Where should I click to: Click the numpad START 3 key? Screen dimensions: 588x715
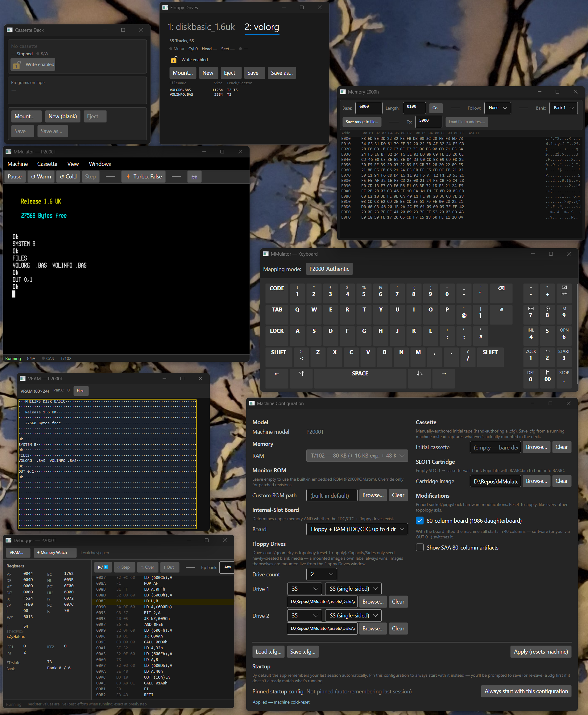[564, 357]
